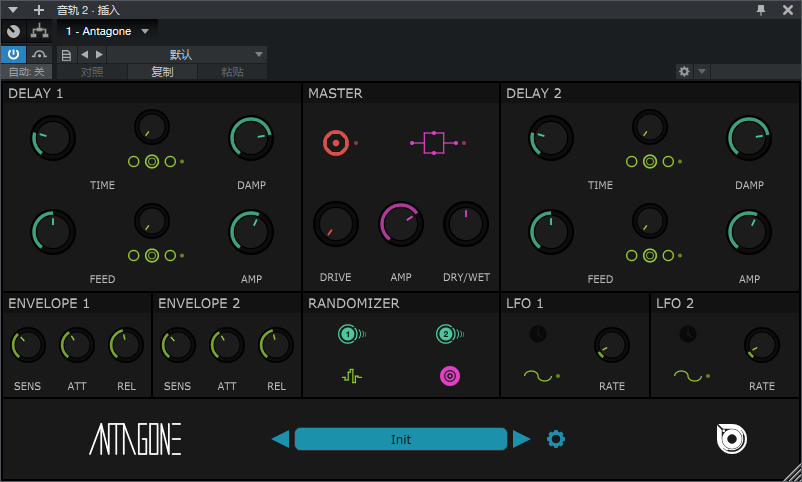Select middle double-ring circle under Delay 2 Feed

pyautogui.click(x=650, y=256)
